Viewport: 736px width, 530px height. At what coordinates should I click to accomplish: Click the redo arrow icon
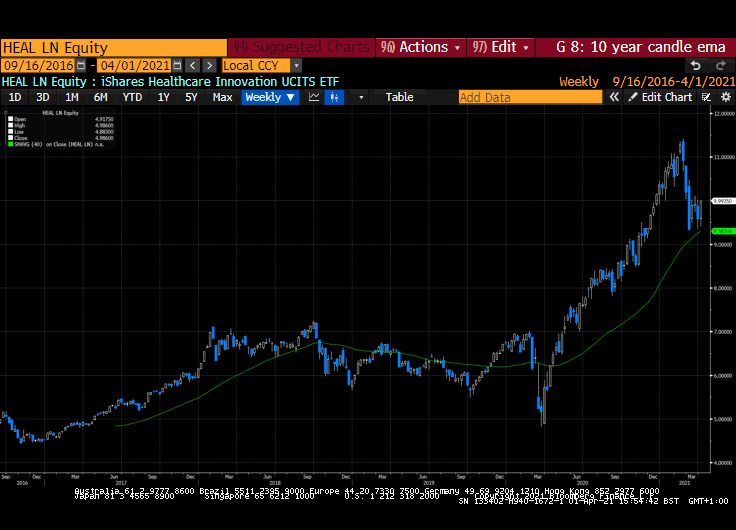pos(721,65)
